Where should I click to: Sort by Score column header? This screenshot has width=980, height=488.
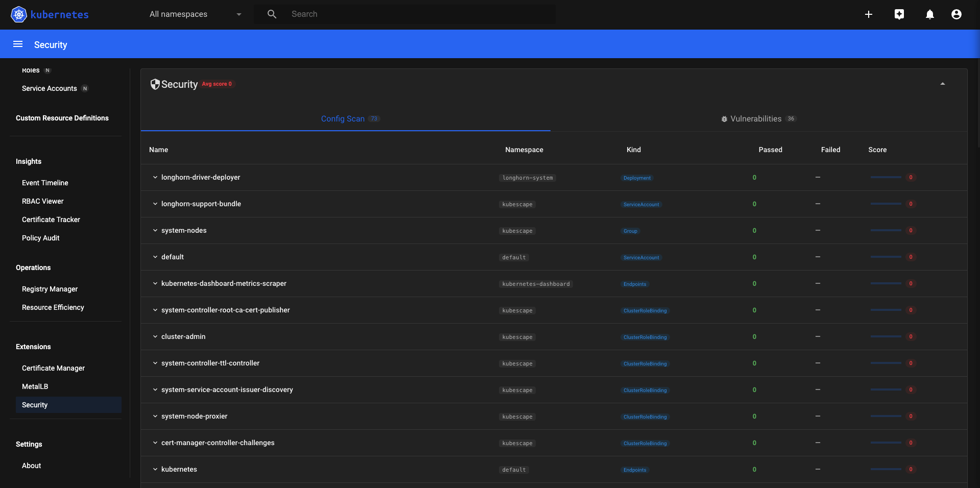[x=877, y=150]
